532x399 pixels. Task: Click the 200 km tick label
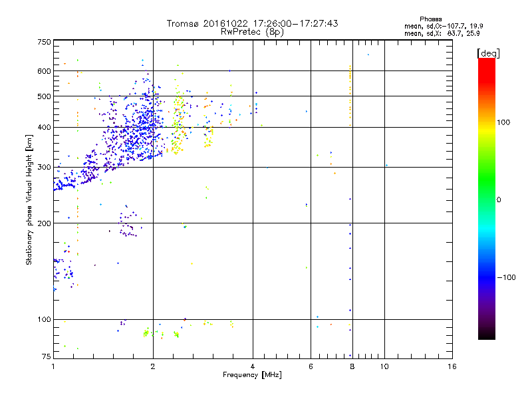coord(44,223)
